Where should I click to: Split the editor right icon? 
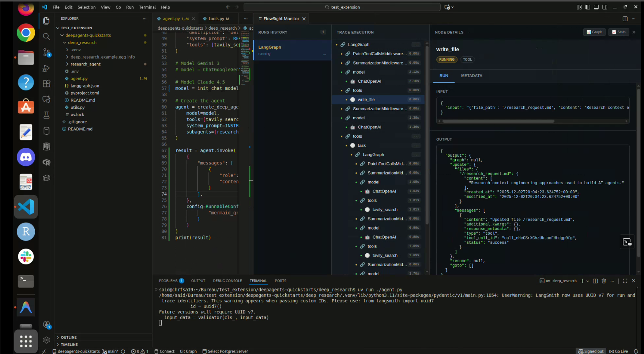pyautogui.click(x=625, y=19)
